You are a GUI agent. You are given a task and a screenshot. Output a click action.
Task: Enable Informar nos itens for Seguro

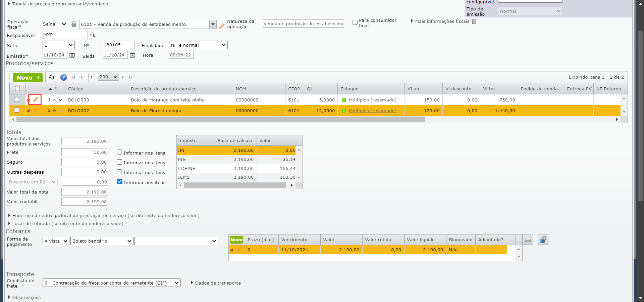click(x=119, y=162)
